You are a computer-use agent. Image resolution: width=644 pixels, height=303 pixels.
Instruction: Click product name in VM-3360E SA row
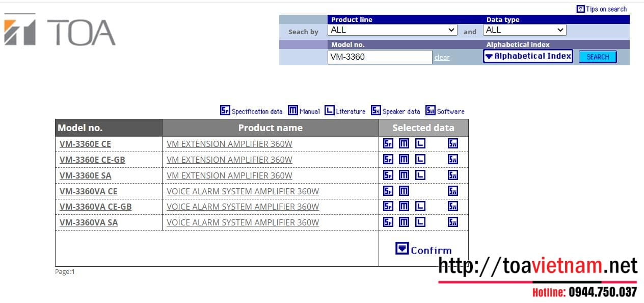(x=229, y=175)
